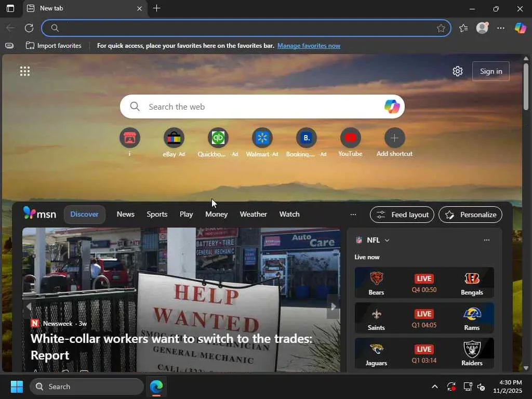Click the msn logo
This screenshot has height=399, width=532.
[39, 214]
